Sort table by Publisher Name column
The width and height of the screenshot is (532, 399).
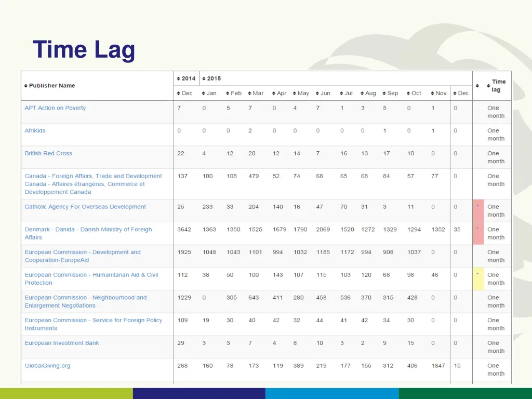point(49,86)
